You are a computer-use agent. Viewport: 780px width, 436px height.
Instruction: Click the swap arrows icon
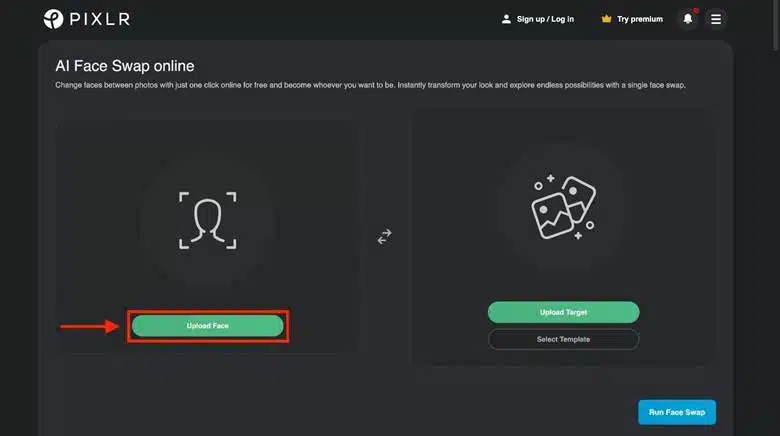tap(385, 236)
